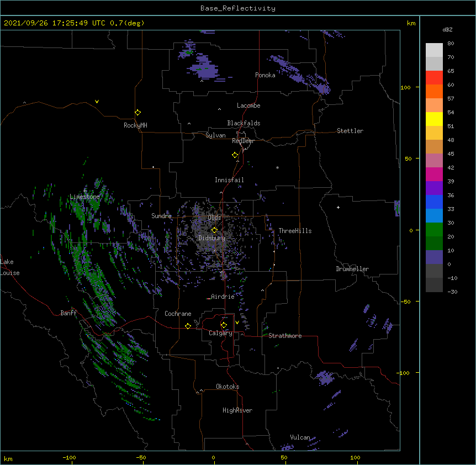Click the Okotoks label
This screenshot has width=476, height=465.
[x=228, y=387]
